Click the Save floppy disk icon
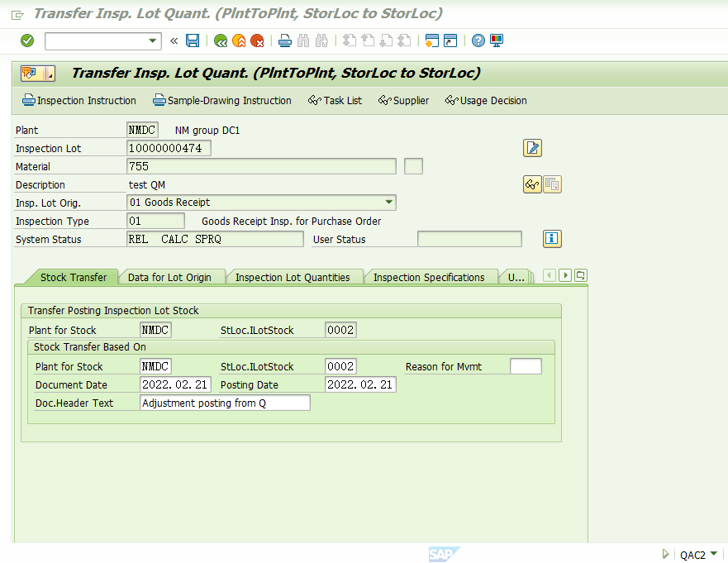 tap(193, 41)
